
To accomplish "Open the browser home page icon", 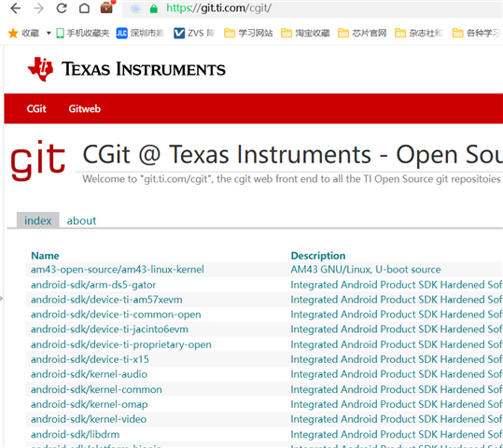I will click(84, 8).
